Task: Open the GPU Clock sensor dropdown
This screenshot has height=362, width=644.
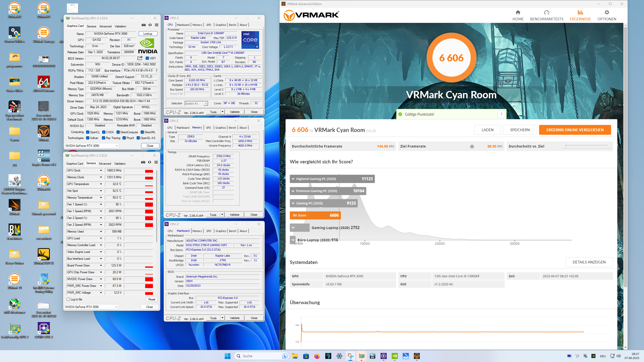Action: [101, 170]
